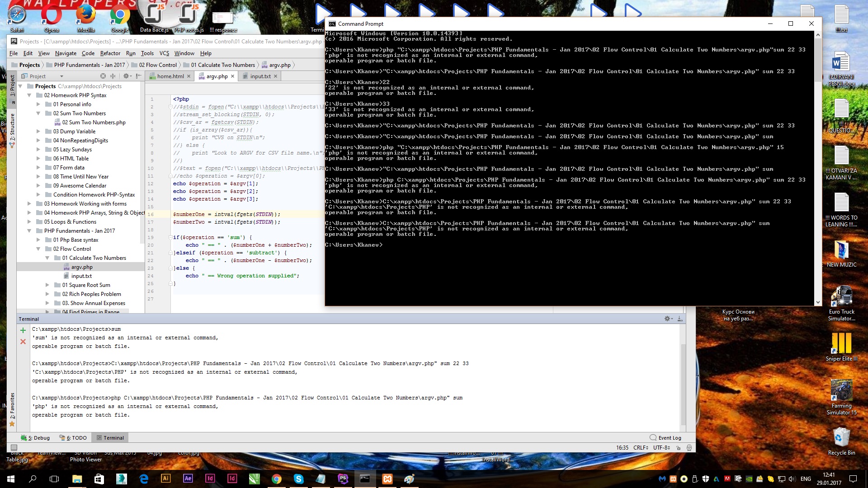Click the Scroll from Source target icon in Project panel

coord(103,76)
